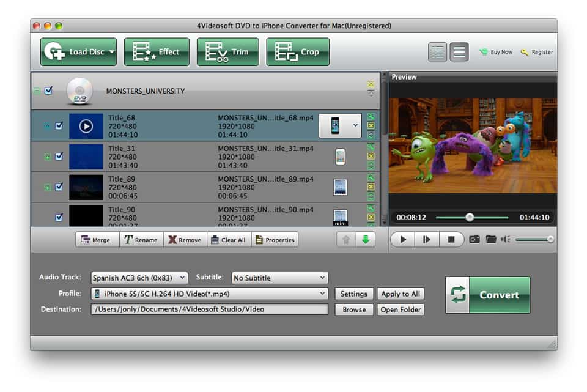Remove MONSTERS_UNIVERSITY disc with yellow X icon
The height and width of the screenshot is (392, 587).
click(371, 84)
